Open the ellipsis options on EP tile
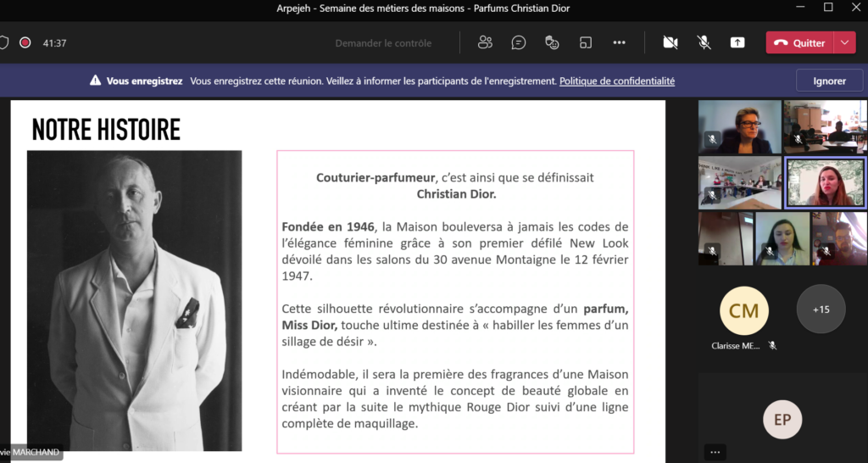 pos(715,452)
